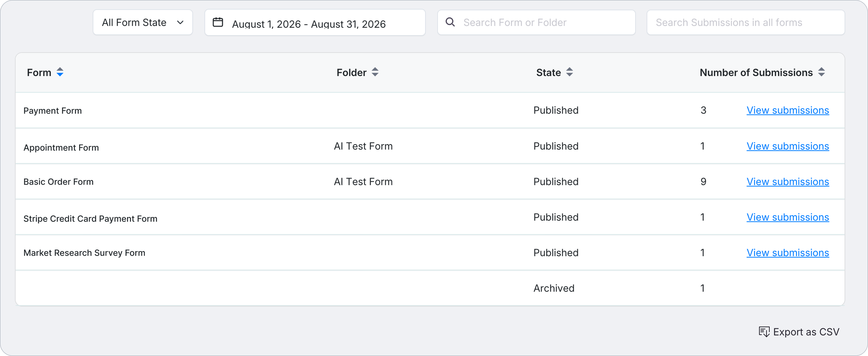This screenshot has width=868, height=356.
Task: Click the Export as CSV download icon
Action: (764, 332)
